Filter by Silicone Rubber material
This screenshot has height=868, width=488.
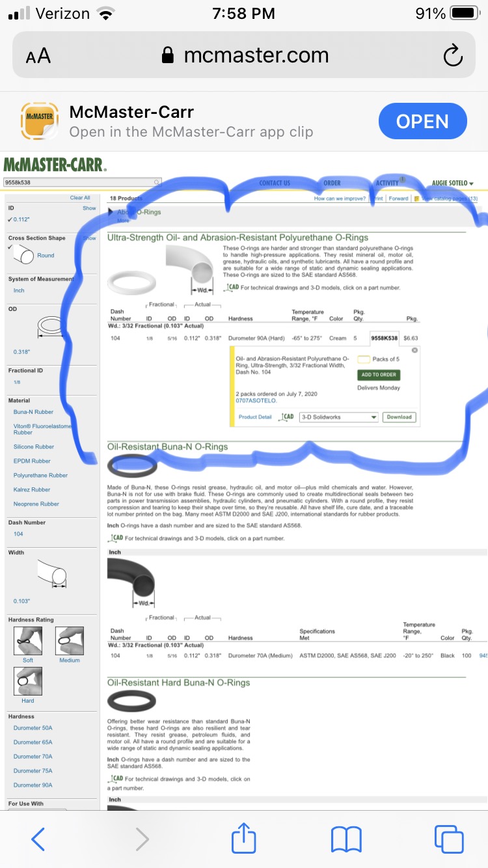[x=34, y=447]
